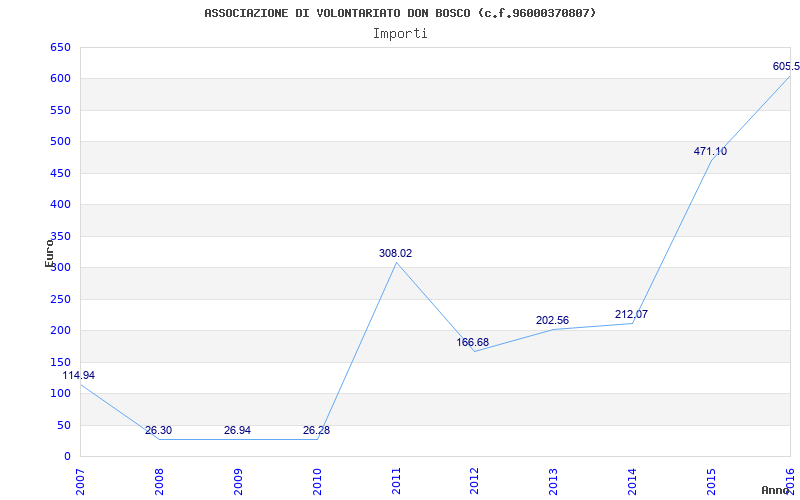The height and width of the screenshot is (500, 800).
Task: Click the Euro y-axis title
Action: 49,253
